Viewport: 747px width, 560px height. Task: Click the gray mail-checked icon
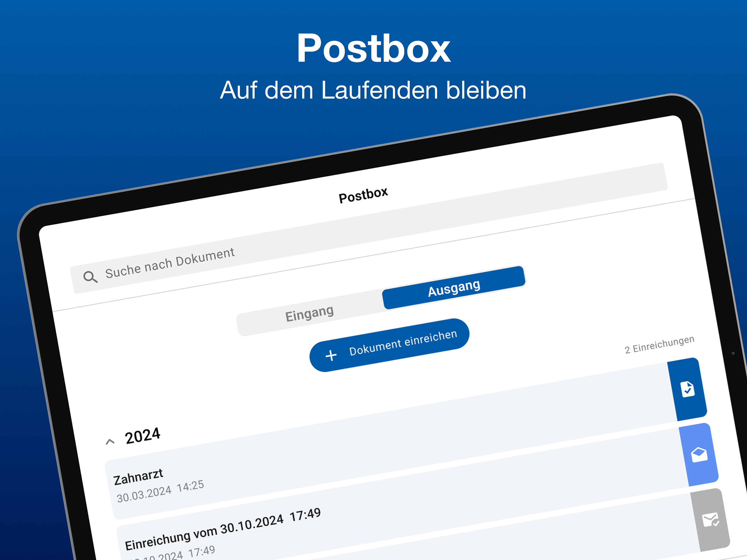(x=710, y=520)
